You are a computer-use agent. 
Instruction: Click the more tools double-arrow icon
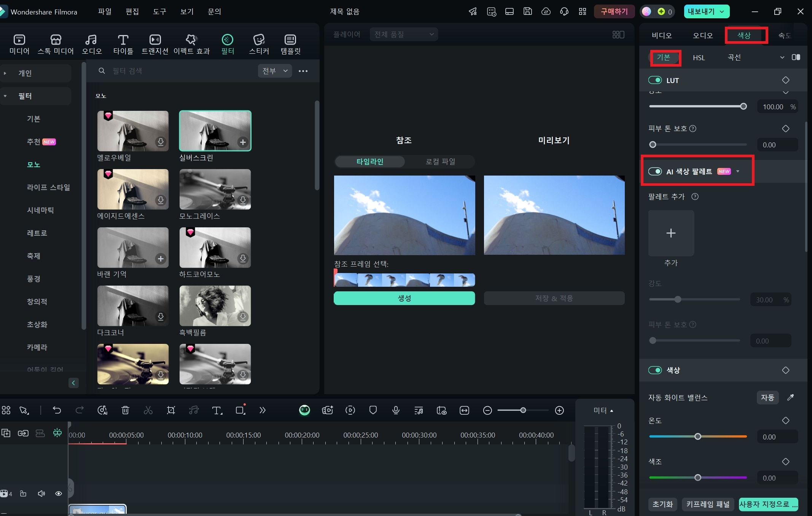(262, 410)
